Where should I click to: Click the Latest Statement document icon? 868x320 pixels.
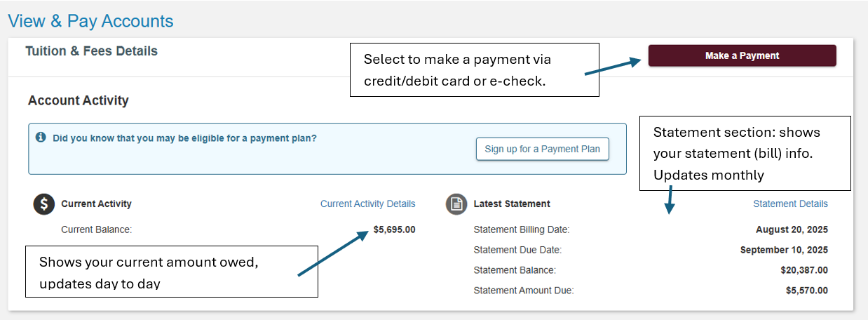point(456,204)
